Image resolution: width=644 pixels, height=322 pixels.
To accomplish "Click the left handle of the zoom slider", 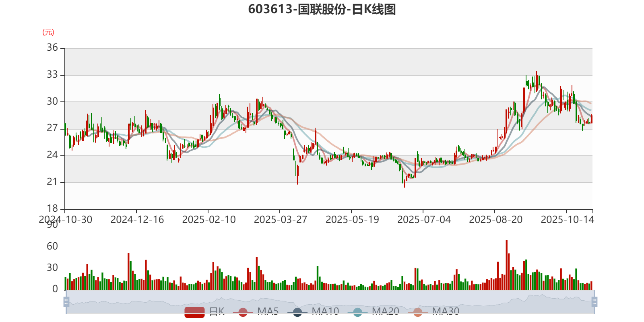I will [x=66, y=302].
